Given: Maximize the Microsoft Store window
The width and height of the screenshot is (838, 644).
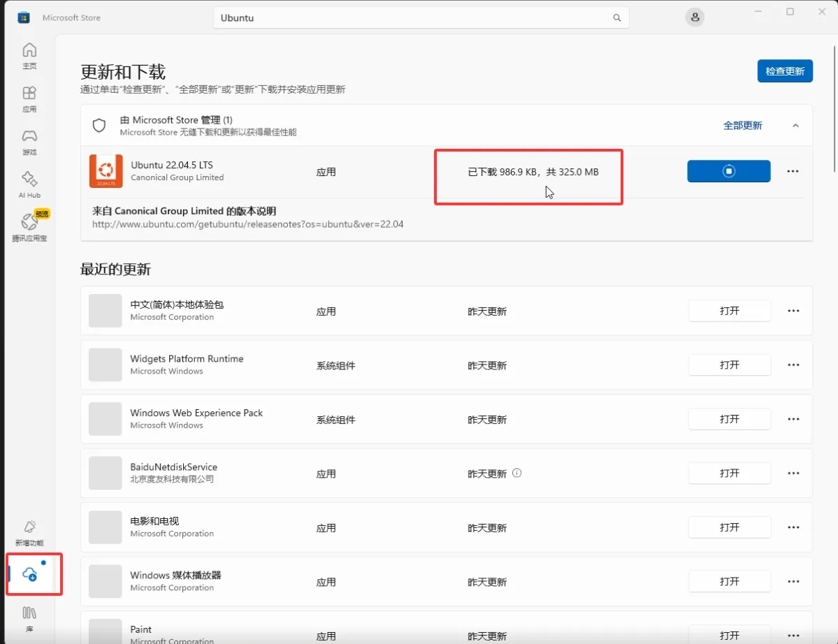Looking at the screenshot, I should 790,12.
